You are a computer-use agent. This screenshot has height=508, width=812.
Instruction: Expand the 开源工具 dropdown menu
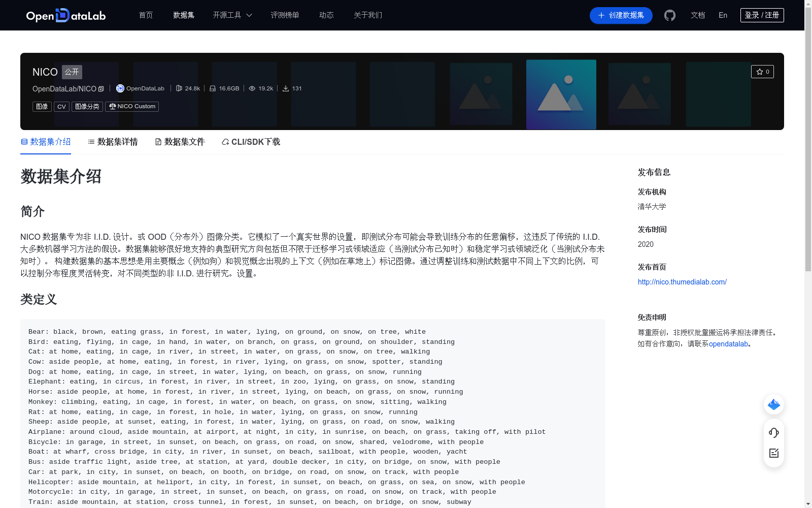click(x=232, y=15)
